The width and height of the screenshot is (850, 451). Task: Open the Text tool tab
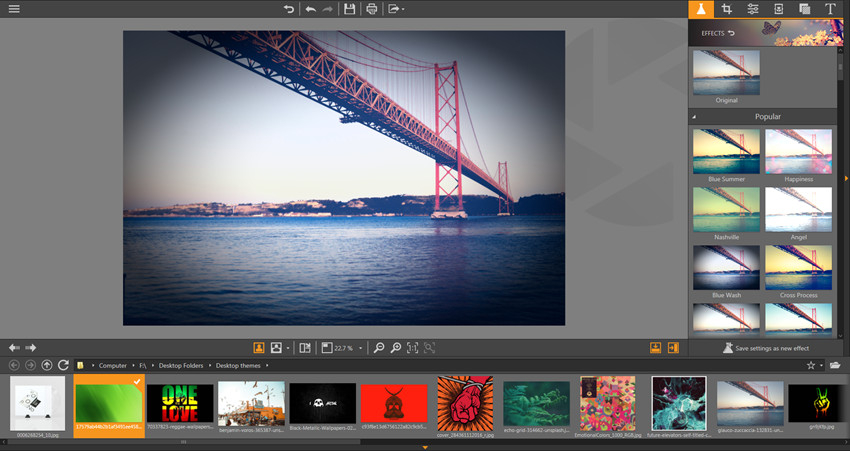[x=830, y=9]
